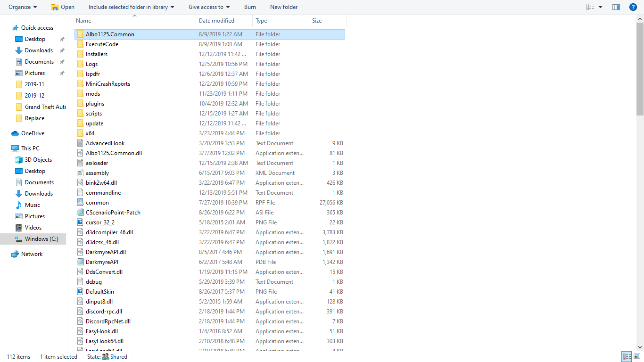Select the Installers folder
Screen dimensions: 644x362
[x=97, y=54]
